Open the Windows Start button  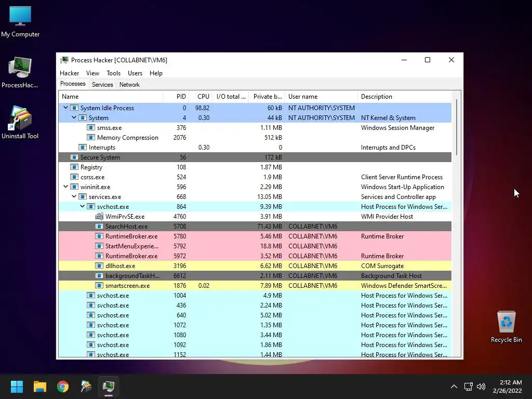pyautogui.click(x=17, y=387)
